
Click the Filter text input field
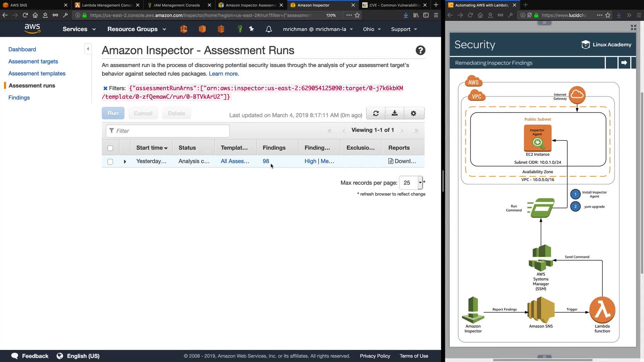point(168,131)
